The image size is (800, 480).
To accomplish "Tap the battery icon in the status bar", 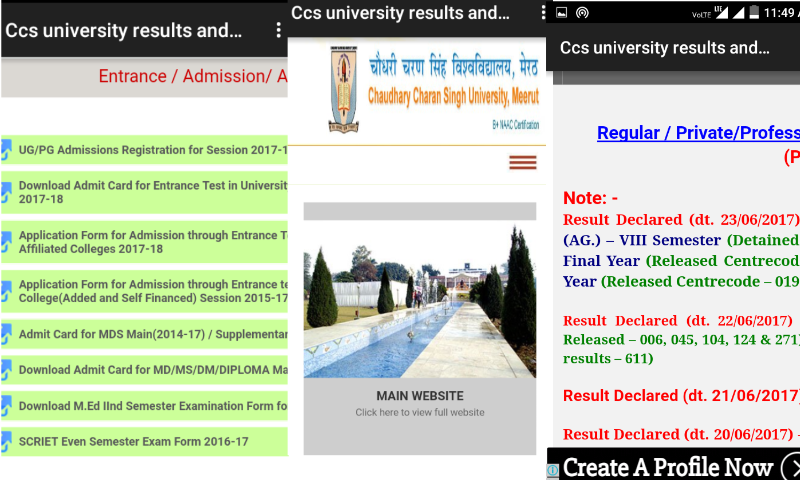I will 754,12.
